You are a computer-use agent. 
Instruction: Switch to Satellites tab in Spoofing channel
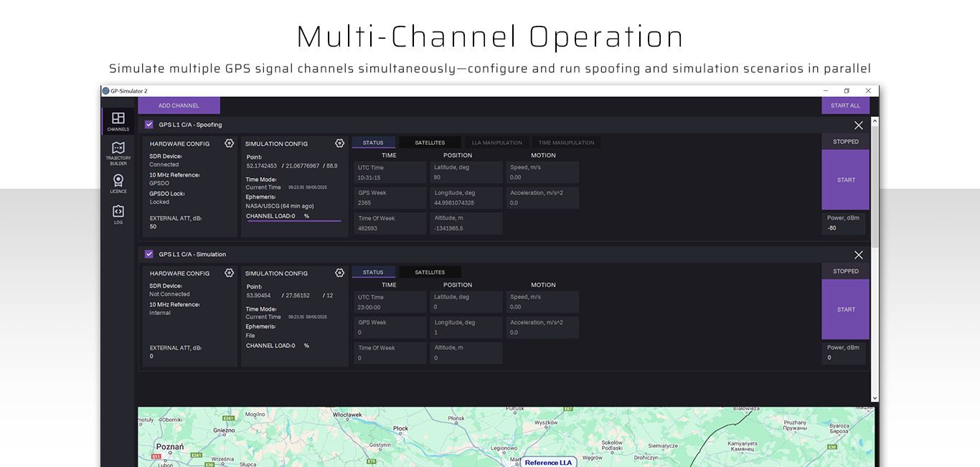(430, 143)
